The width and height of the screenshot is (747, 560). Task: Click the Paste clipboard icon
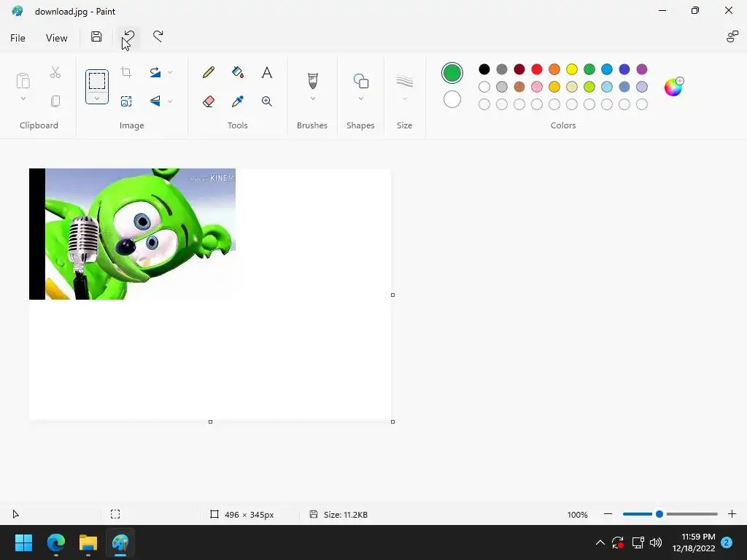pos(23,80)
